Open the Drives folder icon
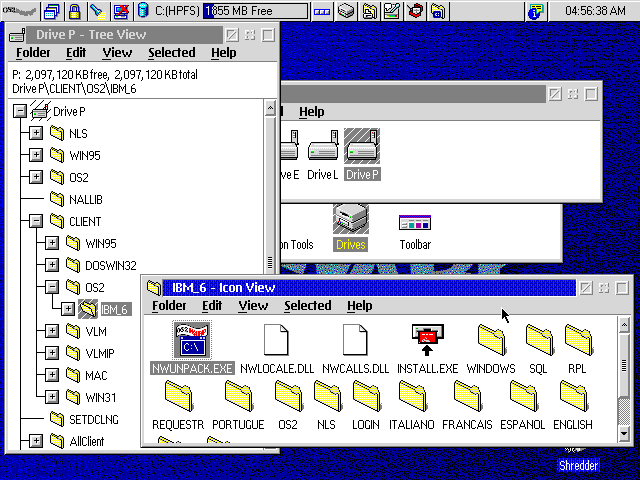The image size is (640, 480). tap(350, 221)
